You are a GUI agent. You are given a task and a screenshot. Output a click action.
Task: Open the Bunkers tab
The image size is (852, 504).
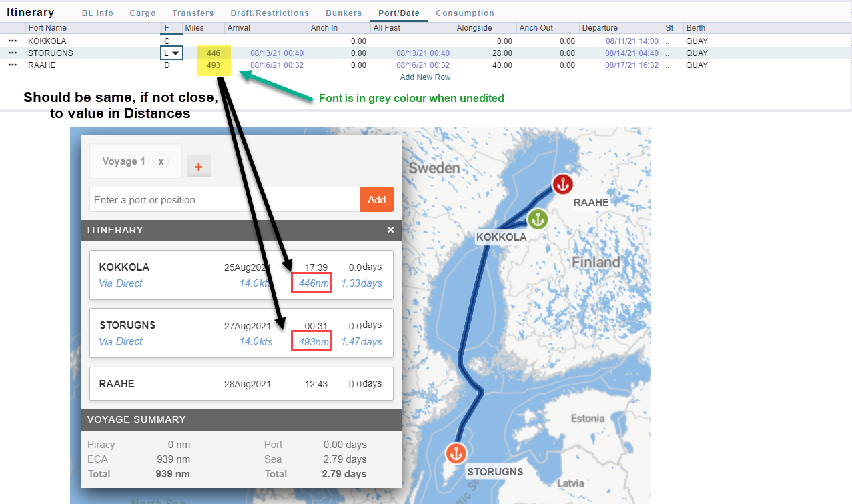343,13
